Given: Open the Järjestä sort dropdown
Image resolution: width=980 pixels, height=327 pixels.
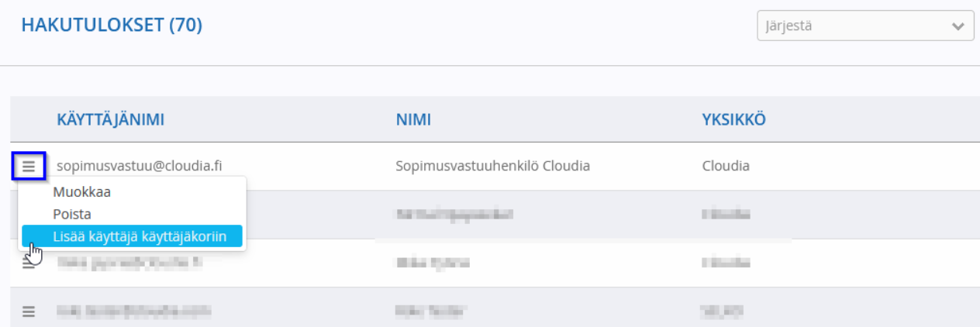Looking at the screenshot, I should tap(865, 26).
